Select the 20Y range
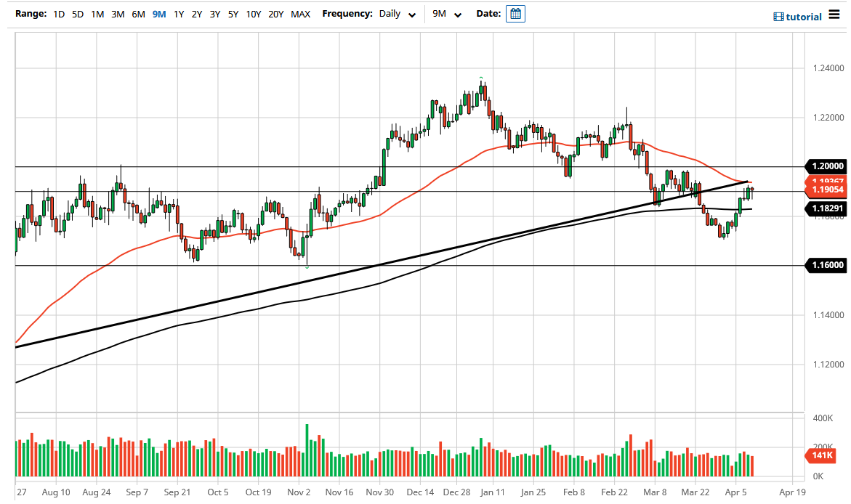This screenshot has height=504, width=851. 275,14
